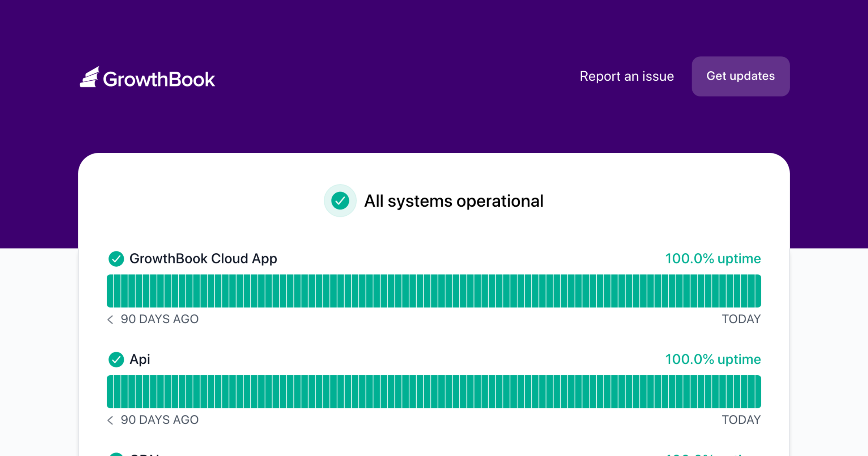
Task: Click the last day bar in Api timeline
Action: (x=758, y=392)
